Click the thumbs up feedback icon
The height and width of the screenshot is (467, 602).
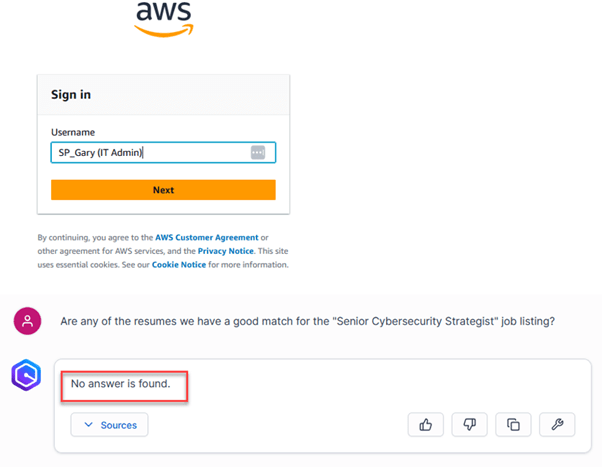pos(426,424)
